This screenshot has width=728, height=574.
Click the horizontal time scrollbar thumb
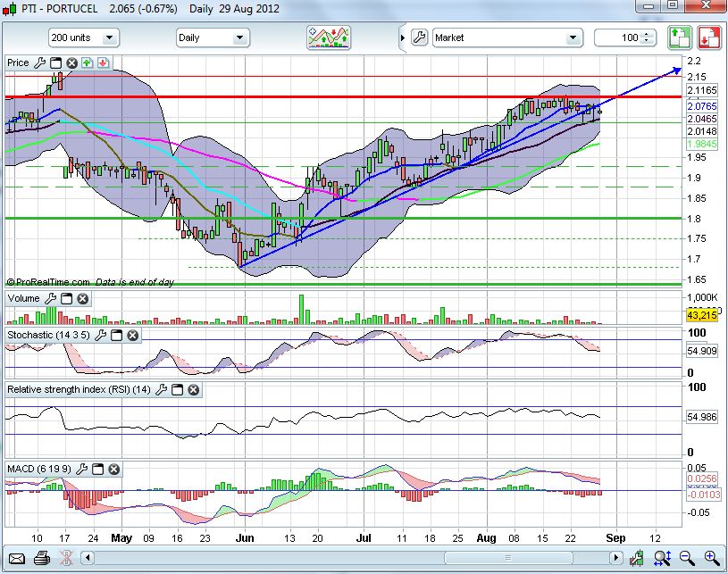pyautogui.click(x=508, y=558)
